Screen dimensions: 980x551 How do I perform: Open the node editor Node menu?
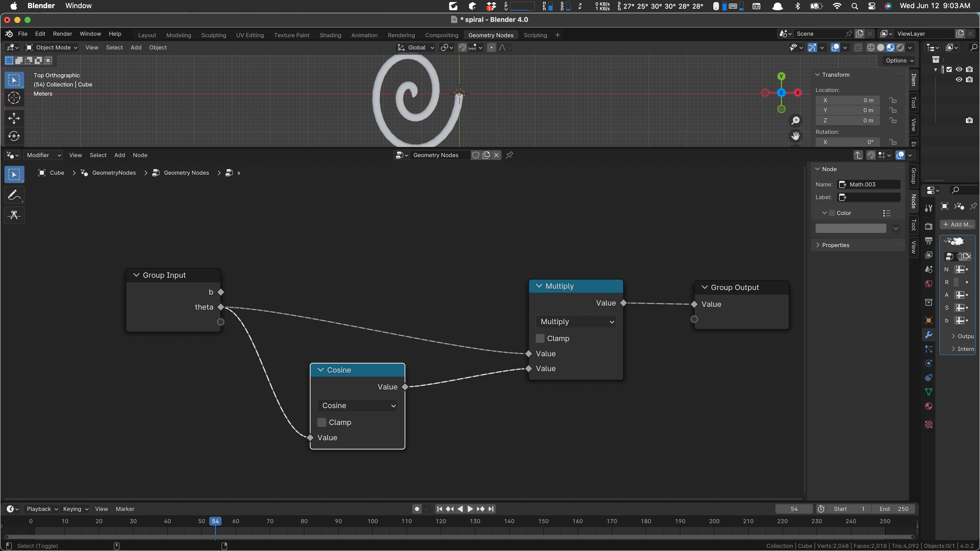[x=140, y=155]
